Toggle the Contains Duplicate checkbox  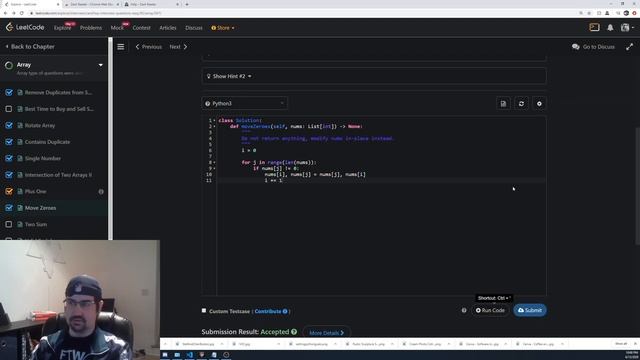[9, 142]
